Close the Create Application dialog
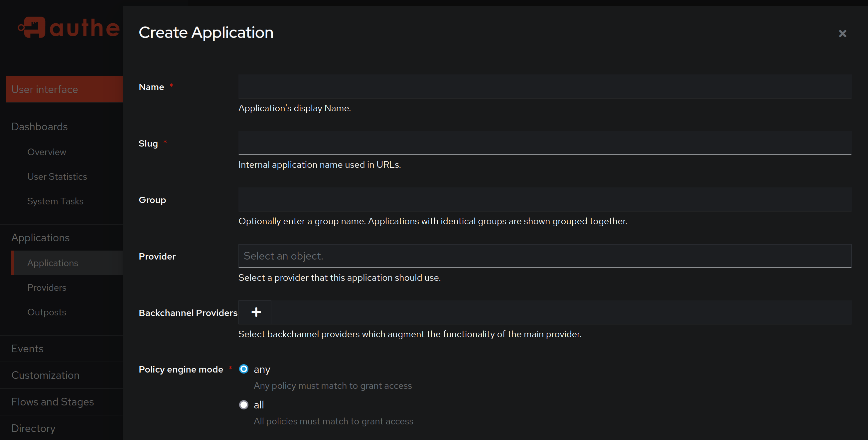This screenshot has height=440, width=868. [x=842, y=33]
